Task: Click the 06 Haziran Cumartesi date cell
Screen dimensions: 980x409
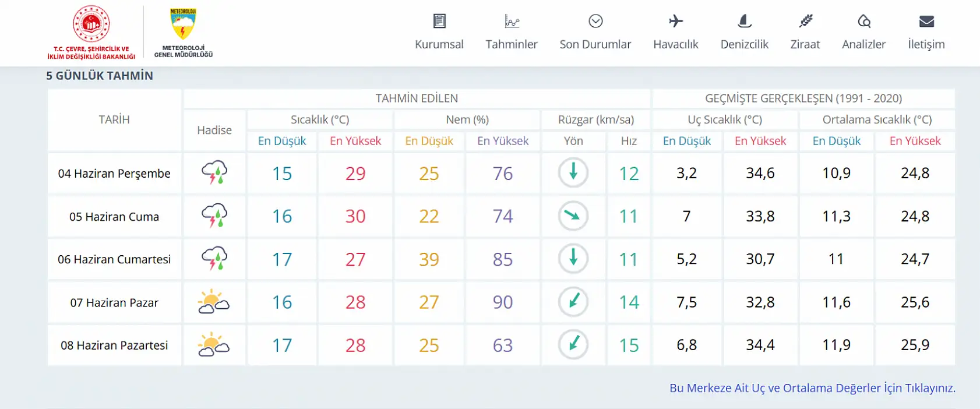Action: 114,259
